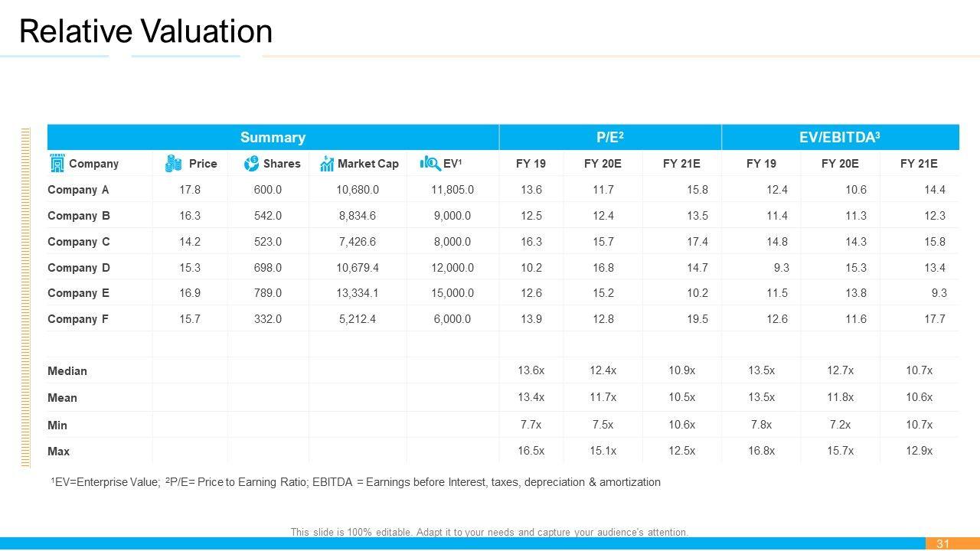Select the Summary header cell
The image size is (980, 551).
(273, 138)
